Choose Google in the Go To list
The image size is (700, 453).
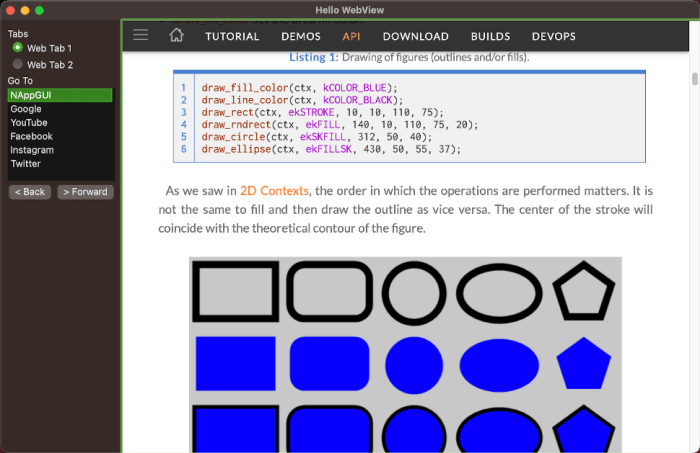coord(26,109)
